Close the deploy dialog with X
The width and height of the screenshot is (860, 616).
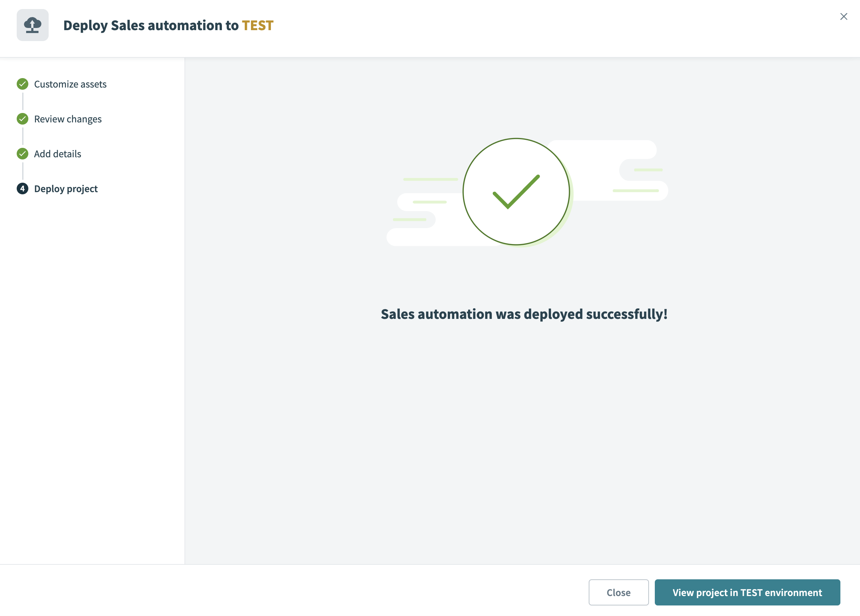click(x=843, y=17)
